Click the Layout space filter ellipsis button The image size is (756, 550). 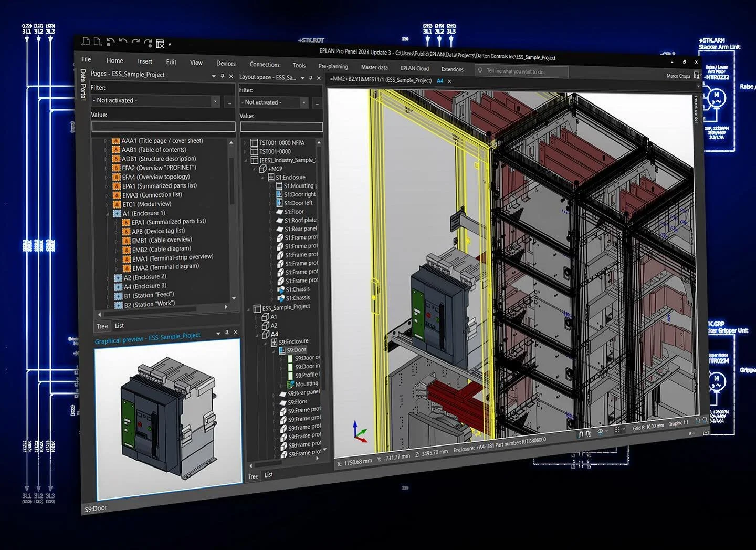coord(317,103)
